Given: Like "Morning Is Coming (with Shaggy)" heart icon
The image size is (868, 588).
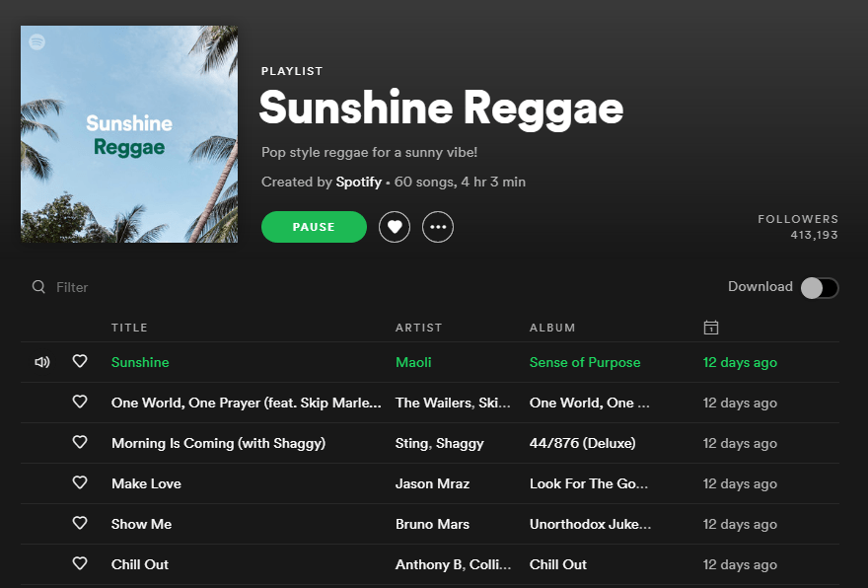Looking at the screenshot, I should point(80,443).
